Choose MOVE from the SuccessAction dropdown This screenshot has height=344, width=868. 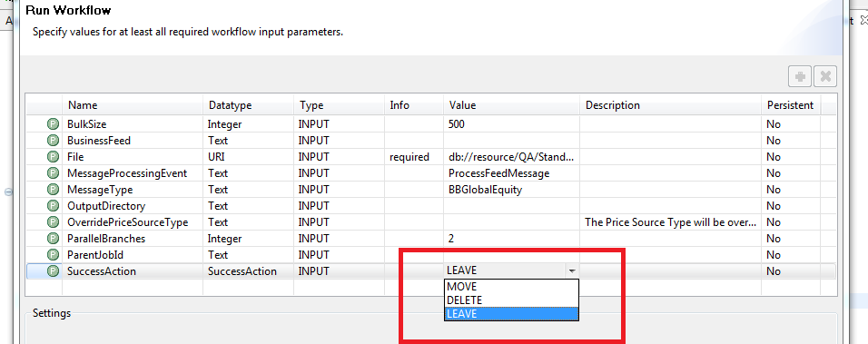[x=511, y=287]
